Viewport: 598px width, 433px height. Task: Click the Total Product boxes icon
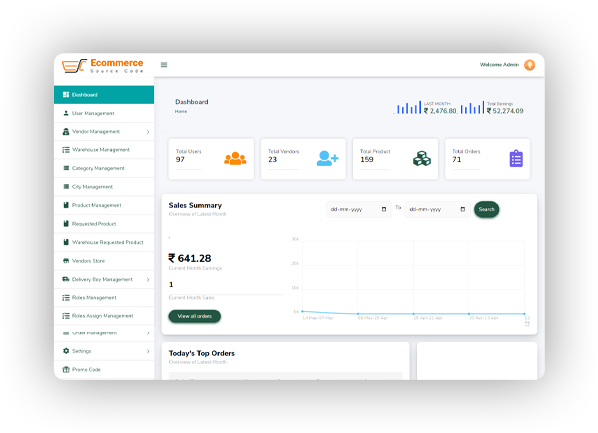tap(422, 158)
